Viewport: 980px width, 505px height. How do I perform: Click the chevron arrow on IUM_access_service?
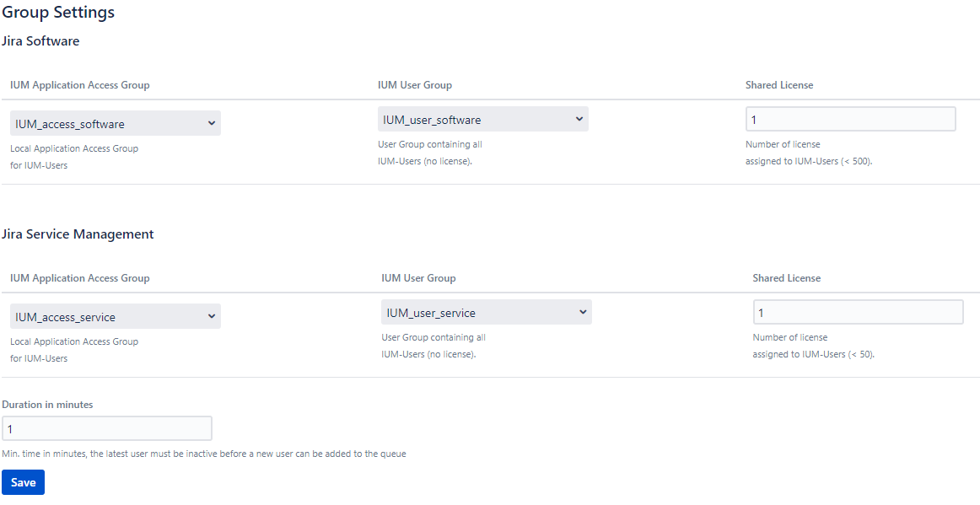click(211, 316)
